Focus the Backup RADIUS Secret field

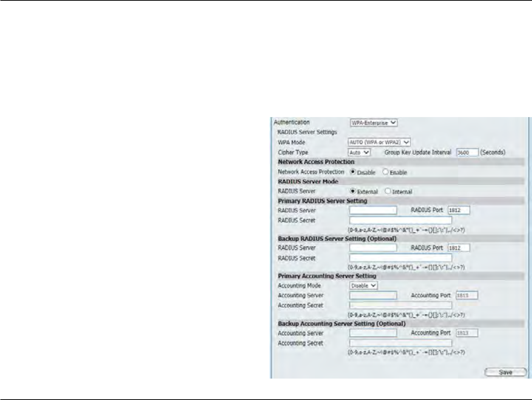(401, 258)
